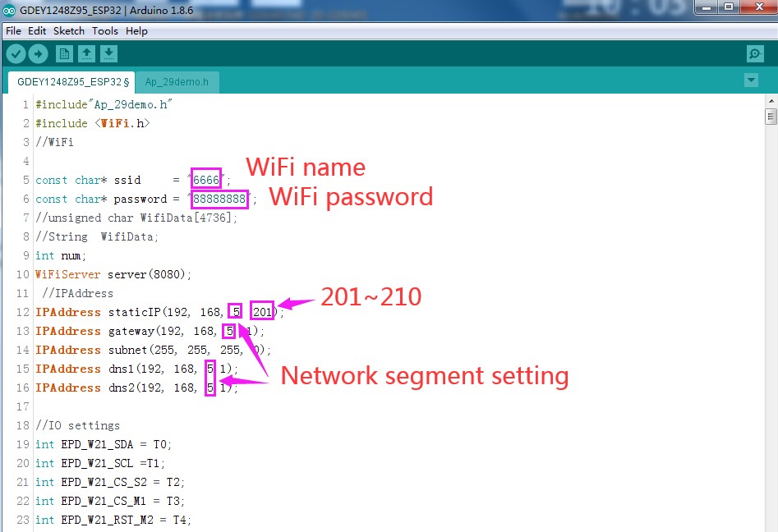
Task: Click the EPD_W21_RST_M2 = T4 line
Action: tap(113, 520)
